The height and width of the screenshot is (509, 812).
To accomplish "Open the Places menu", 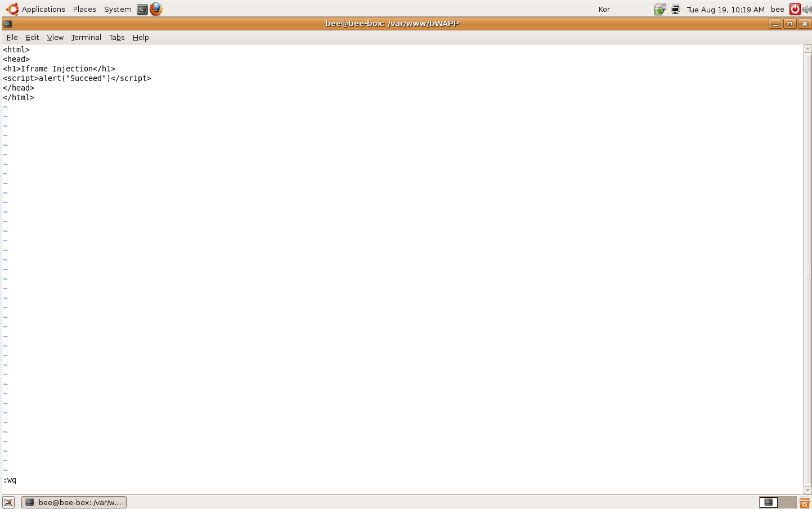I will 84,9.
